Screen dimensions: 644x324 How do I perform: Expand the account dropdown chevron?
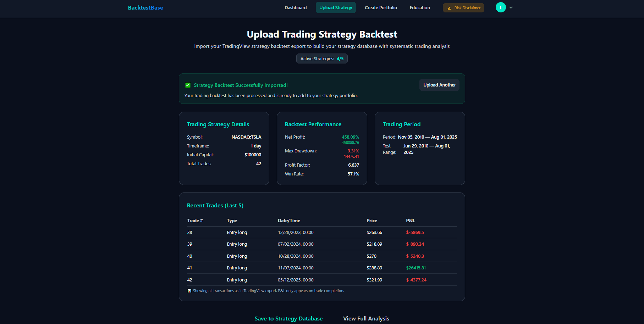point(511,7)
